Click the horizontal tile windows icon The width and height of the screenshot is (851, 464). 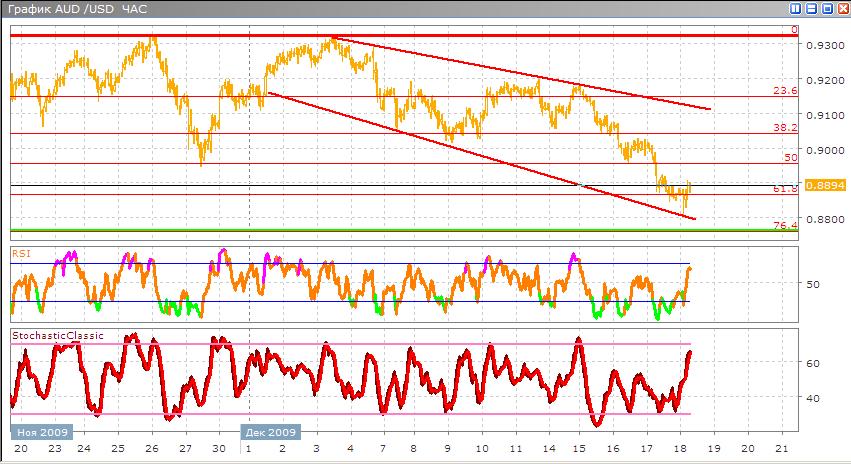pyautogui.click(x=811, y=8)
